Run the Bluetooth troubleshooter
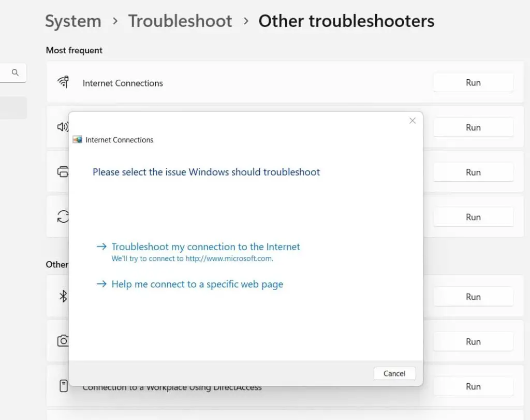530x420 pixels. [473, 296]
